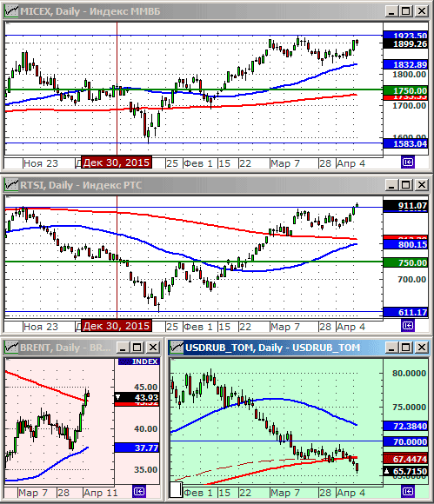
Task: Click the RTSI chart scroll-to-end icon
Action: click(x=408, y=326)
